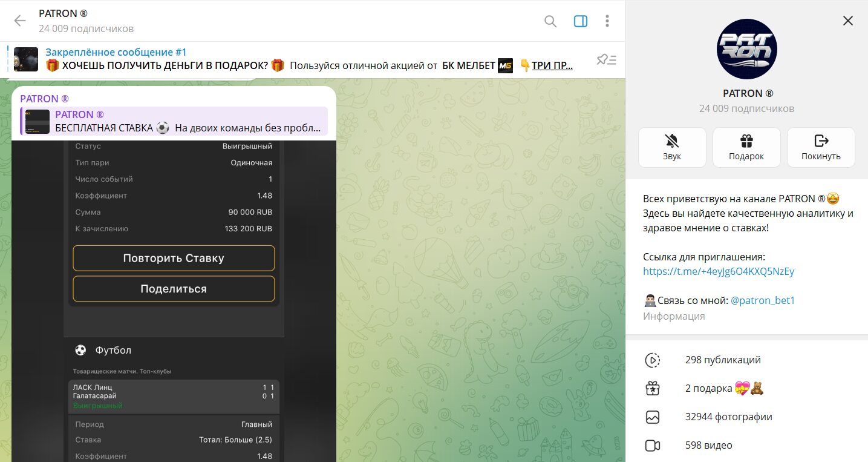Leave the channel via Покинуть
This screenshot has height=462, width=868.
tap(821, 147)
